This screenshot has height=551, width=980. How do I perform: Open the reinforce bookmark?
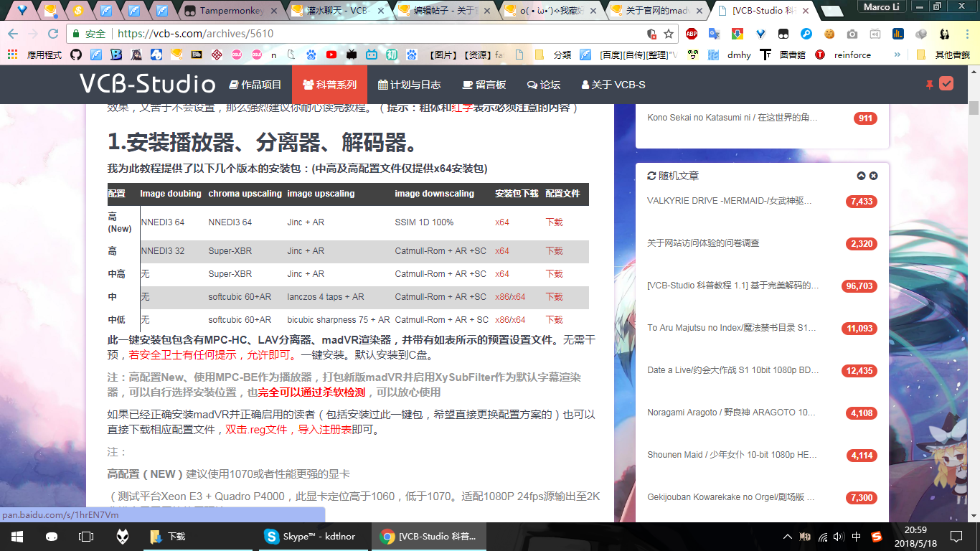[844, 55]
